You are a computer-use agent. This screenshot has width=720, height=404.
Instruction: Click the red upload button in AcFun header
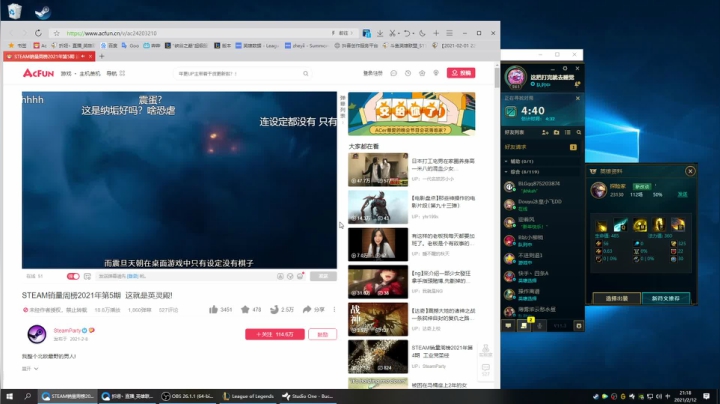[461, 73]
